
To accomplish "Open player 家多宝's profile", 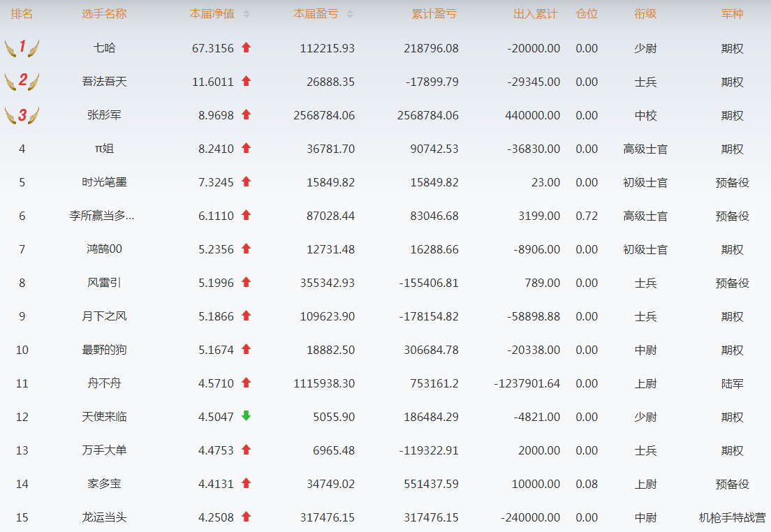I will pyautogui.click(x=104, y=484).
